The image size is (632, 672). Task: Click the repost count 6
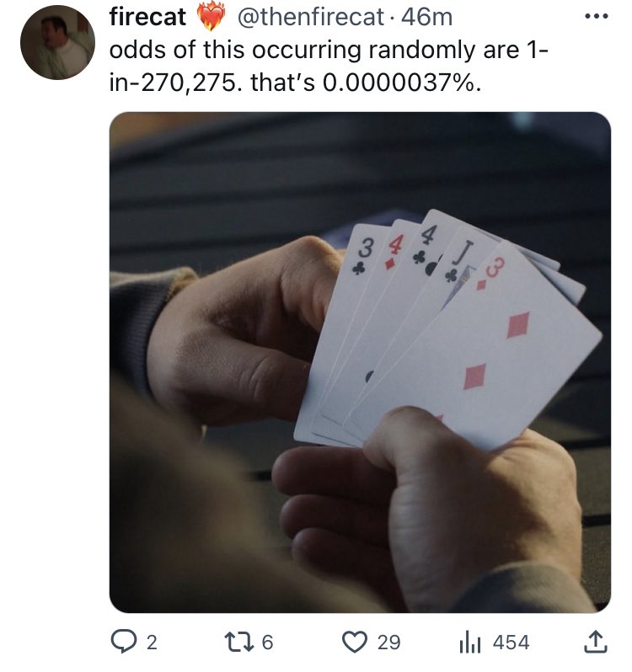tap(268, 643)
